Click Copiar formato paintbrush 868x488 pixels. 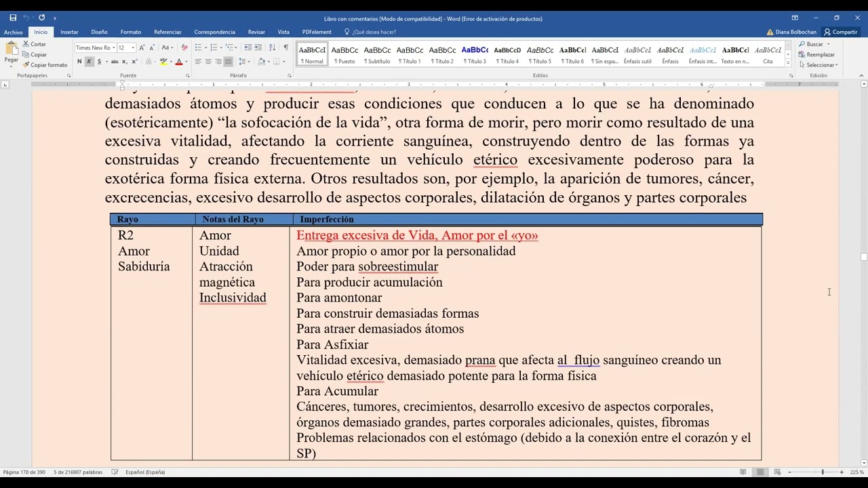point(45,65)
